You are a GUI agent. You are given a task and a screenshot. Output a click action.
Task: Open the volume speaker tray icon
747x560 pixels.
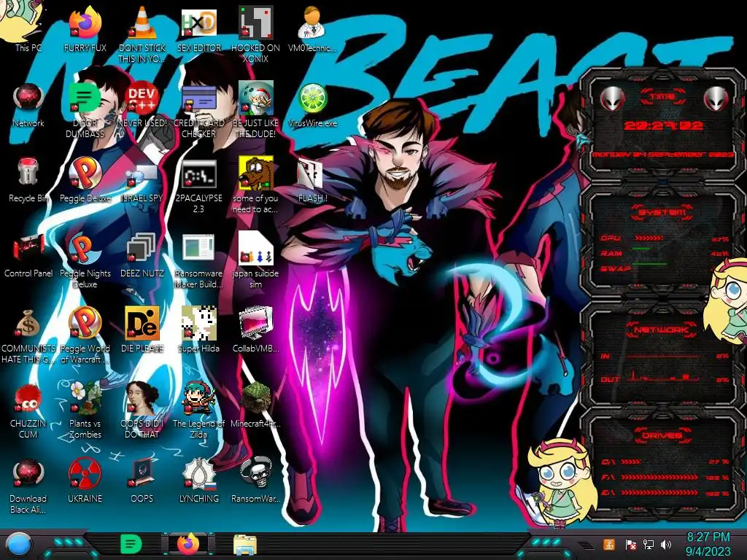tap(666, 544)
